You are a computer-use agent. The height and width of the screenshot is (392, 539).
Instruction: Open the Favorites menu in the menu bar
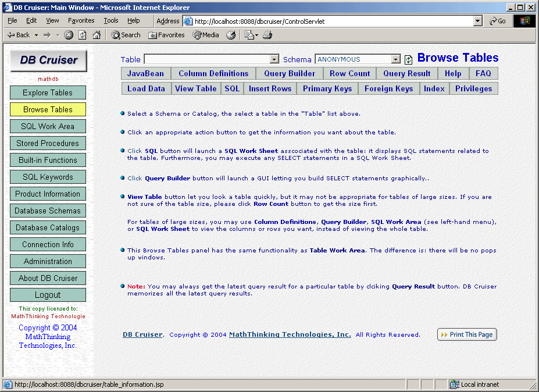(81, 20)
